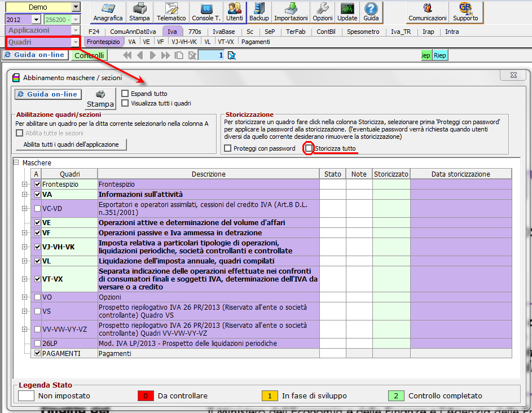Click the page number input field
532x413 pixels.
(212, 55)
